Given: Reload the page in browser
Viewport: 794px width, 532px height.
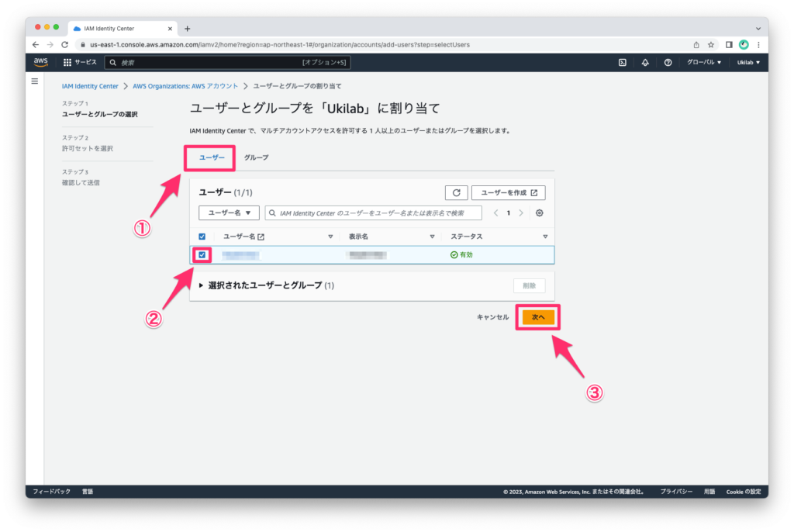Looking at the screenshot, I should [65, 45].
